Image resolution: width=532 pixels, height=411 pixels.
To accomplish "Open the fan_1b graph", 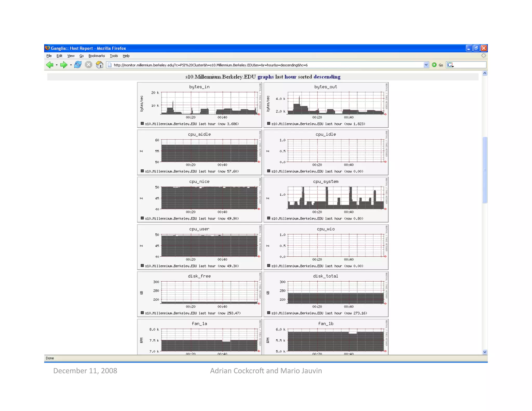I will tap(326, 337).
